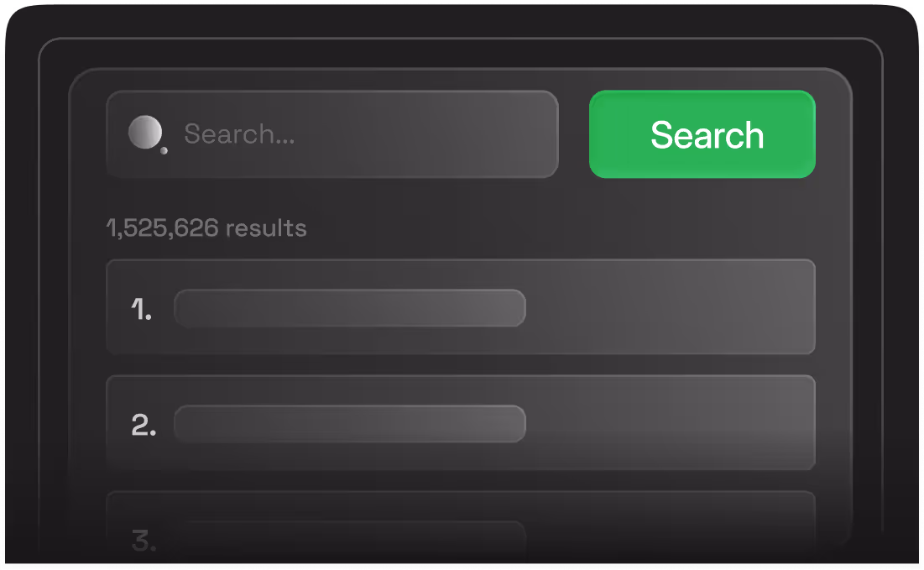This screenshot has height=570, width=924.
Task: Click the "1." result number
Action: point(142,310)
